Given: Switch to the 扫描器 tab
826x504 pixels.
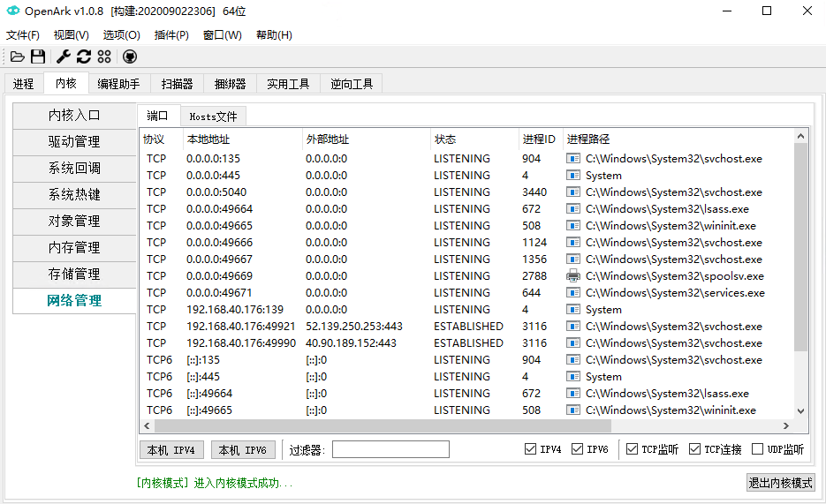Looking at the screenshot, I should (177, 84).
